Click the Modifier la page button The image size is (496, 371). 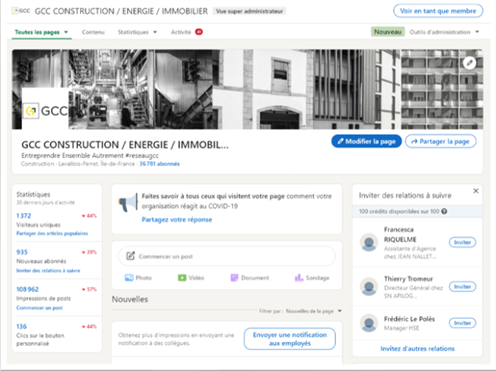[366, 141]
